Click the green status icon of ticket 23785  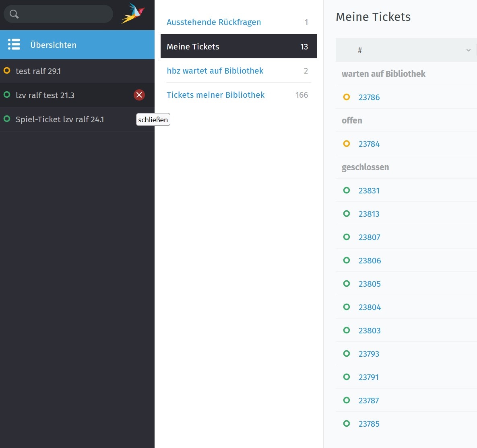point(346,423)
